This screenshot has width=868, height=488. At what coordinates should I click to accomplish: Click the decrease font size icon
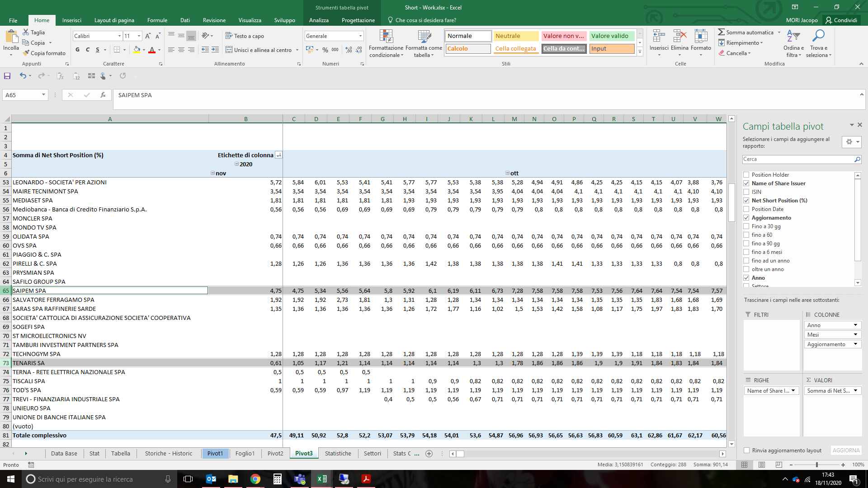pos(158,36)
